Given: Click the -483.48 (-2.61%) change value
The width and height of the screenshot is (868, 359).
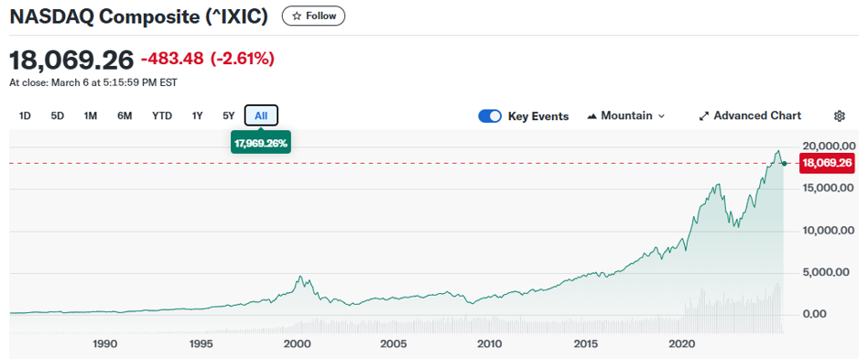Looking at the screenshot, I should pyautogui.click(x=208, y=59).
